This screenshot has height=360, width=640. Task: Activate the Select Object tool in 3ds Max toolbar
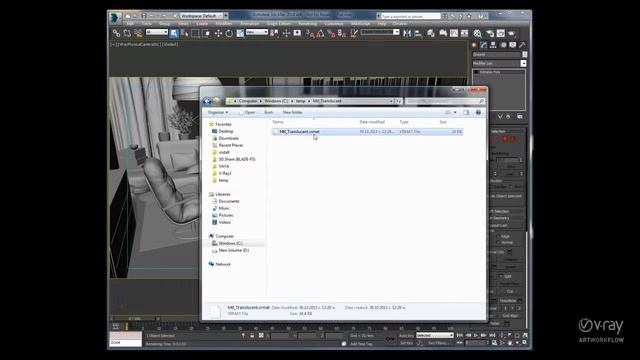[x=174, y=33]
